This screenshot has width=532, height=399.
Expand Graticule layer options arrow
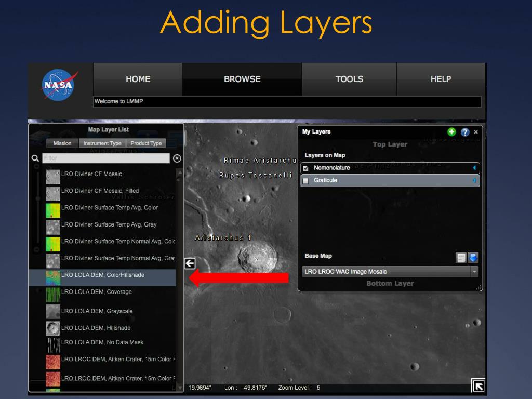[x=474, y=180]
